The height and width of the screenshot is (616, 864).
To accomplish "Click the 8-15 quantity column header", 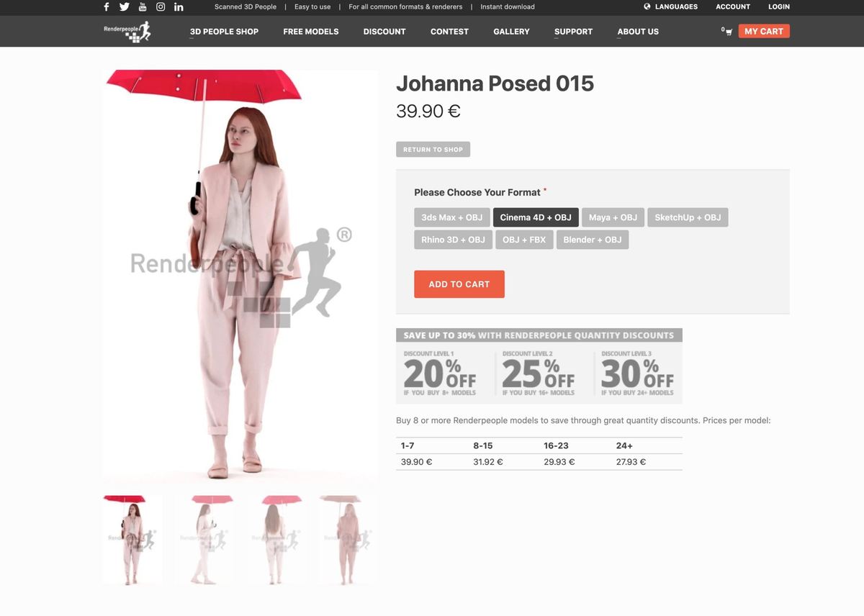I will 483,445.
